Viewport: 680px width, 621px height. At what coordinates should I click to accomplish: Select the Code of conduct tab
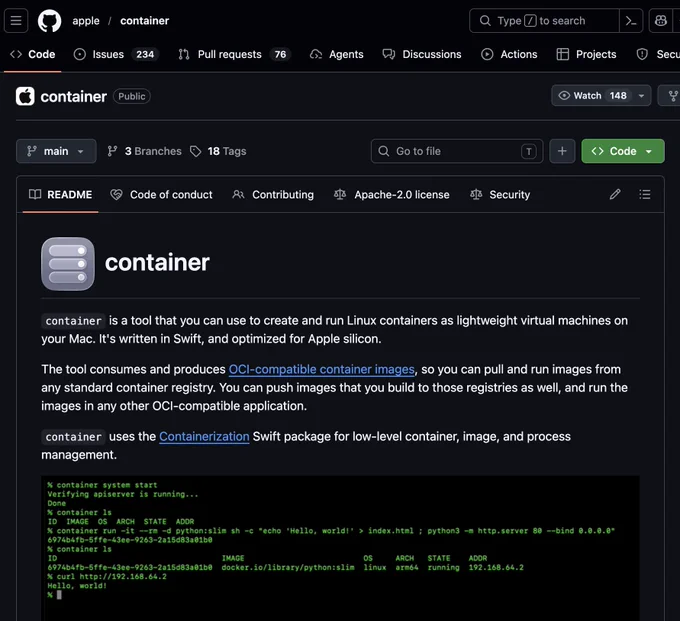click(x=161, y=195)
